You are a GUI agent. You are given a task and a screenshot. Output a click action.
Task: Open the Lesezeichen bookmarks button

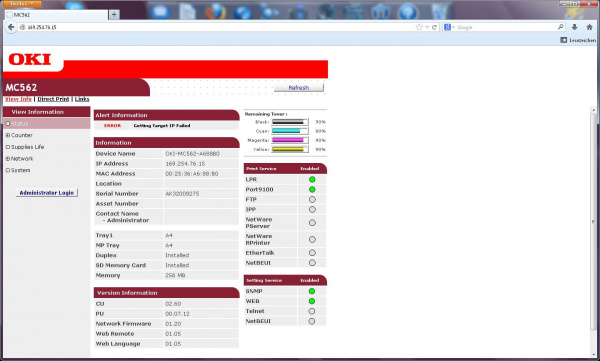578,40
